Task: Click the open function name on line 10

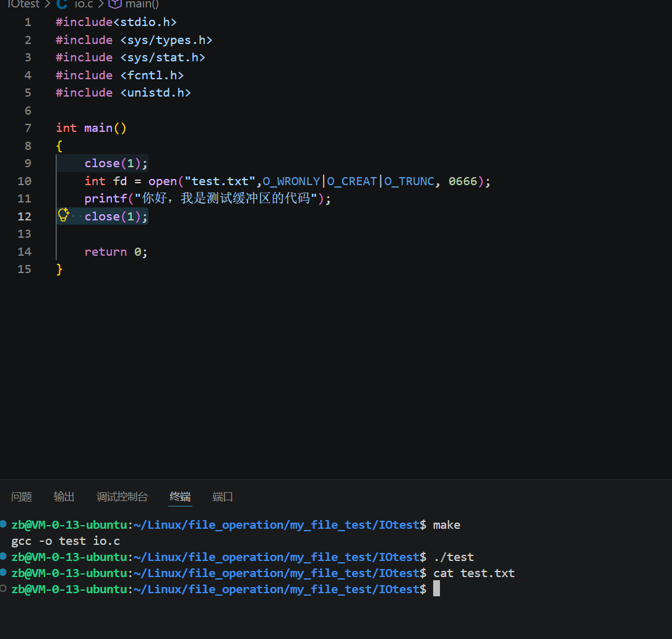Action: click(162, 181)
